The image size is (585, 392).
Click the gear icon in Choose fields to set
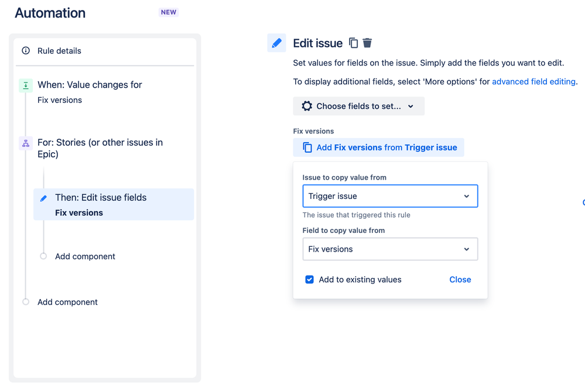[x=307, y=106]
